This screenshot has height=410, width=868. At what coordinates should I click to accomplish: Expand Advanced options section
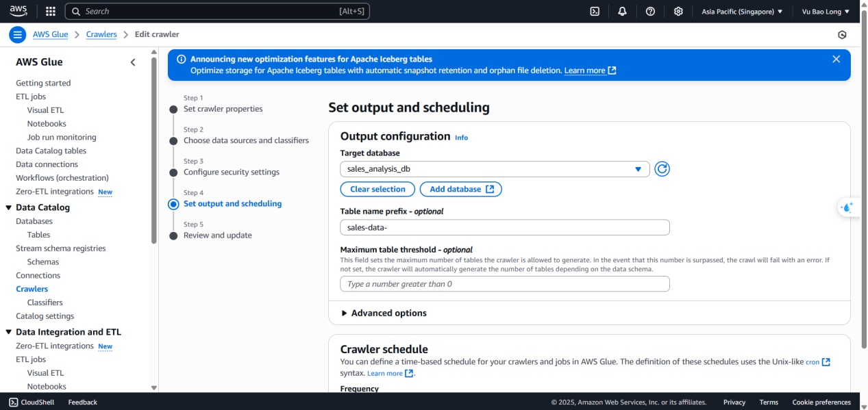pos(384,313)
